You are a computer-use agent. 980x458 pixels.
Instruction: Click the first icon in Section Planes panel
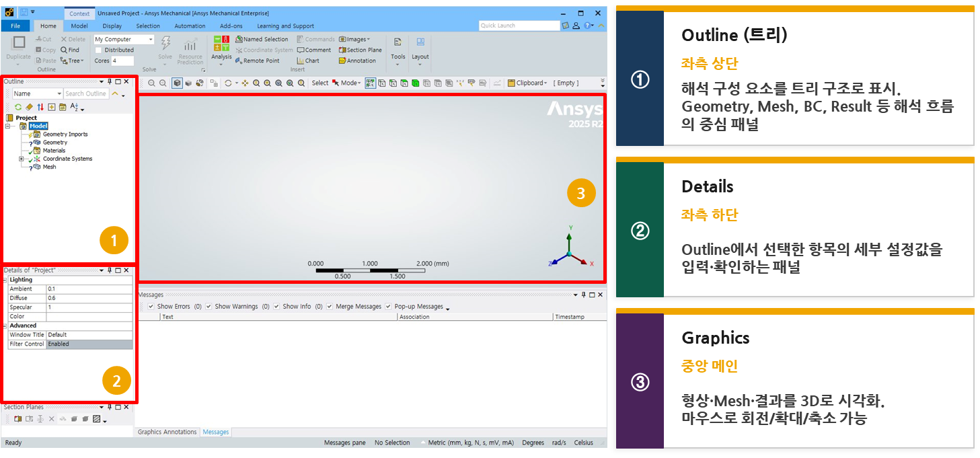[18, 419]
